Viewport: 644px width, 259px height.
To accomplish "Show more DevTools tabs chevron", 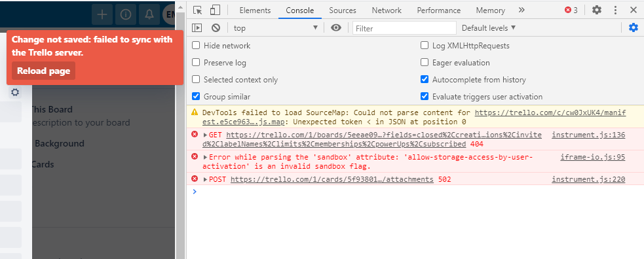I will coord(521,10).
